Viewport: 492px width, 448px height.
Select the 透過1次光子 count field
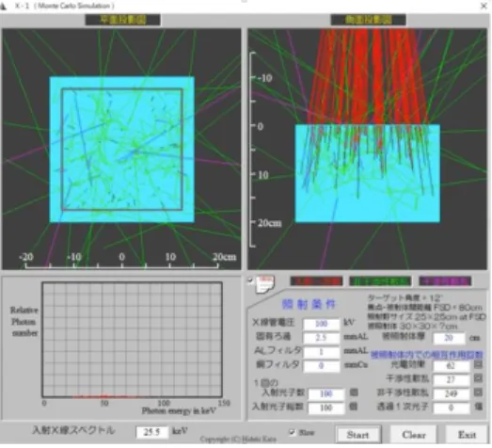pyautogui.click(x=451, y=408)
